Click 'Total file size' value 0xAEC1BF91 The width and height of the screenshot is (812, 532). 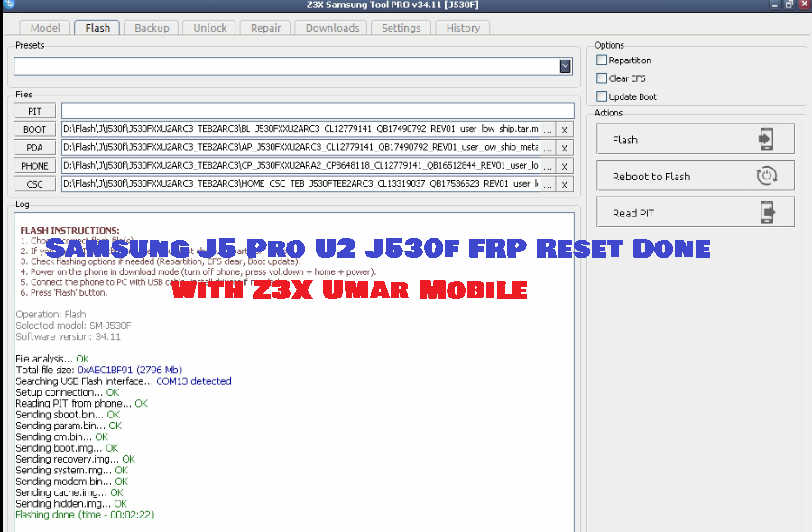pyautogui.click(x=106, y=370)
